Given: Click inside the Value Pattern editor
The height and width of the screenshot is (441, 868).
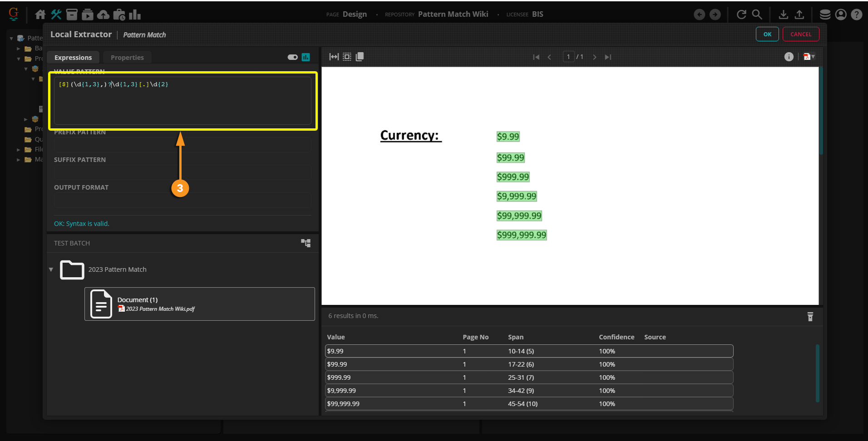Looking at the screenshot, I should coord(182,101).
